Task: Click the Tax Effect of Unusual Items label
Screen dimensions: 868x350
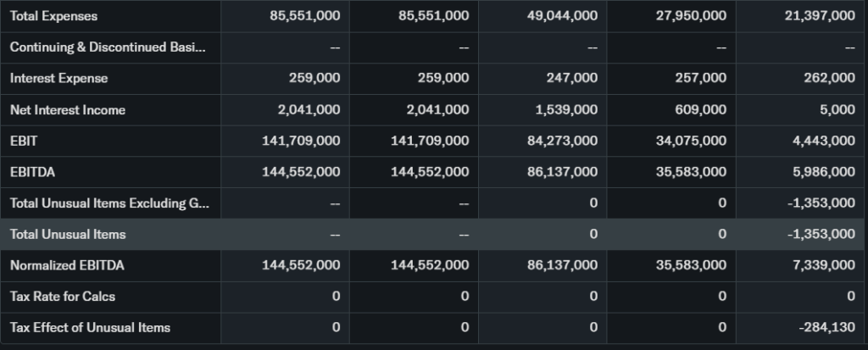Action: click(90, 327)
